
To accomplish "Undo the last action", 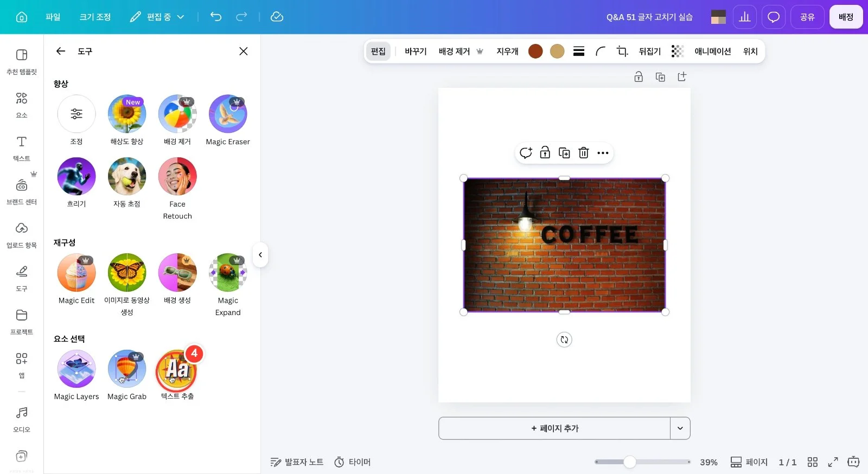I will click(216, 17).
